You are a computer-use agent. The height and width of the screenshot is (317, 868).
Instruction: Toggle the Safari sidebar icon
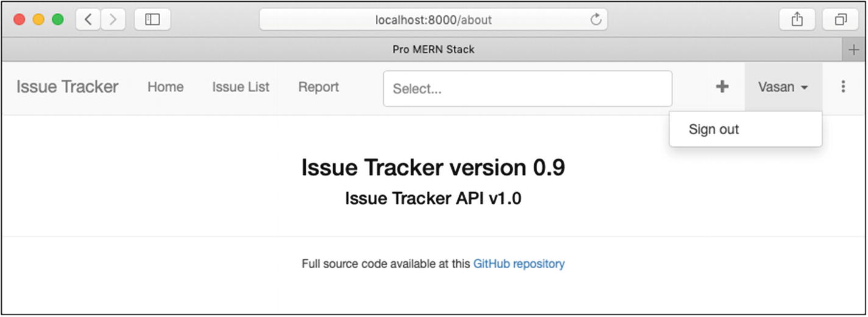(152, 20)
